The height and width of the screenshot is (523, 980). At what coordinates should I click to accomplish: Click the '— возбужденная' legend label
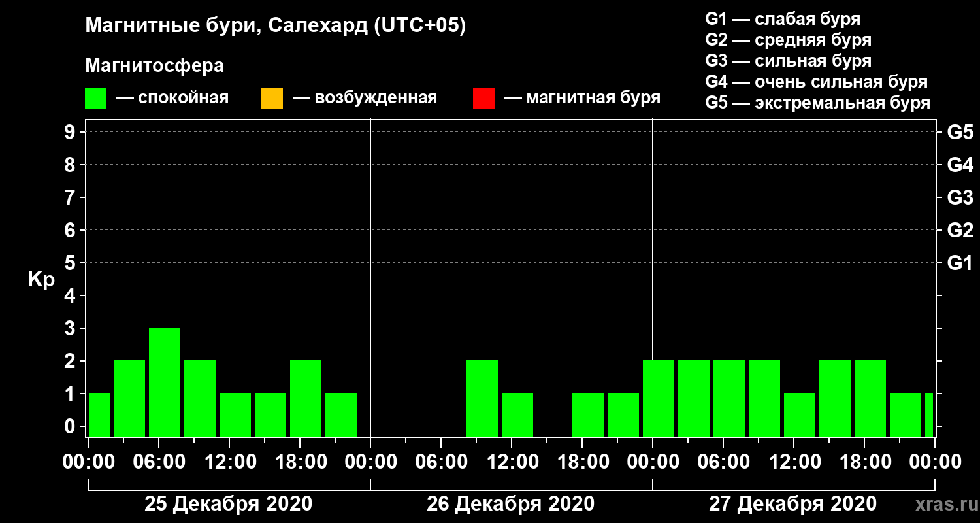pyautogui.click(x=365, y=98)
